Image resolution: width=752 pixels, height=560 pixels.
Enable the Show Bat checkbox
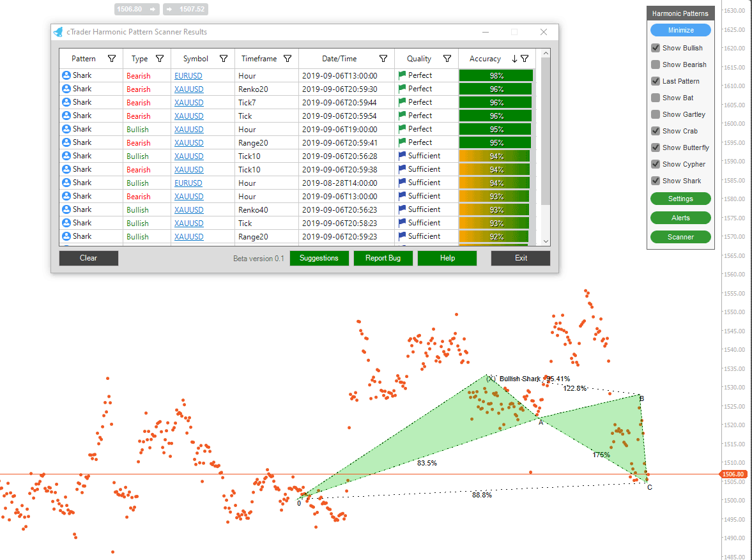(x=655, y=98)
